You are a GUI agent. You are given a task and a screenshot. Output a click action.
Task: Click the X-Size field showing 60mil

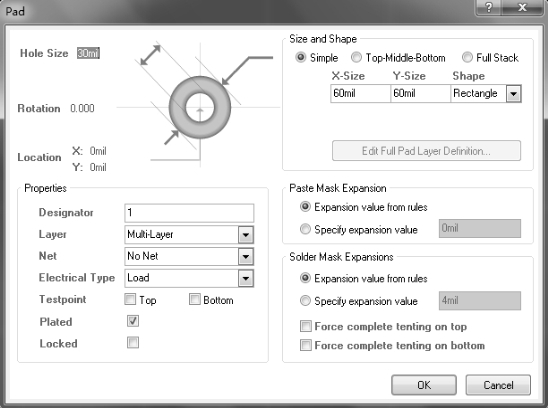(x=360, y=93)
